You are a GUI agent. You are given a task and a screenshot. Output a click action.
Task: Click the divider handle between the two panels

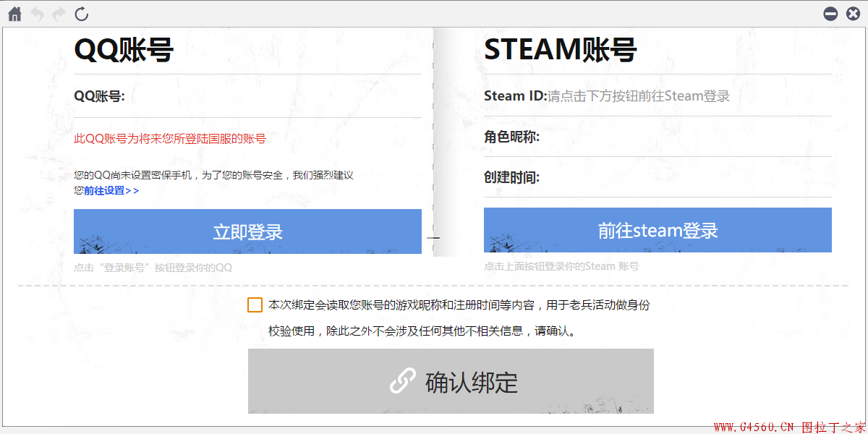(434, 237)
